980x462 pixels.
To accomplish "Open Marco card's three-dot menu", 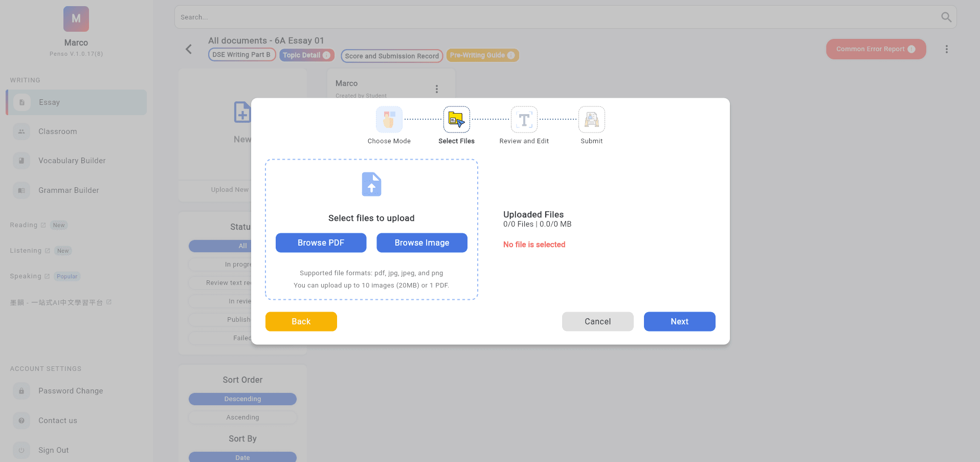I will [x=436, y=89].
